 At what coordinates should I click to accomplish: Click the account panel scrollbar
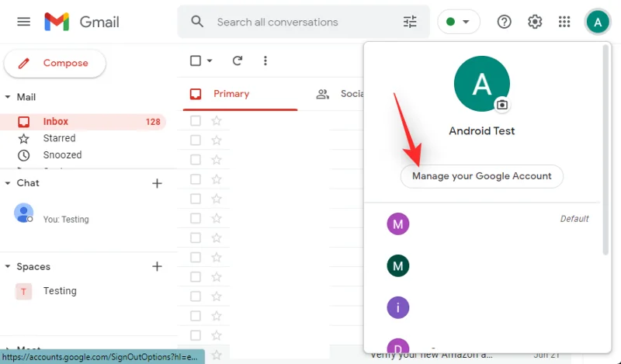point(605,151)
